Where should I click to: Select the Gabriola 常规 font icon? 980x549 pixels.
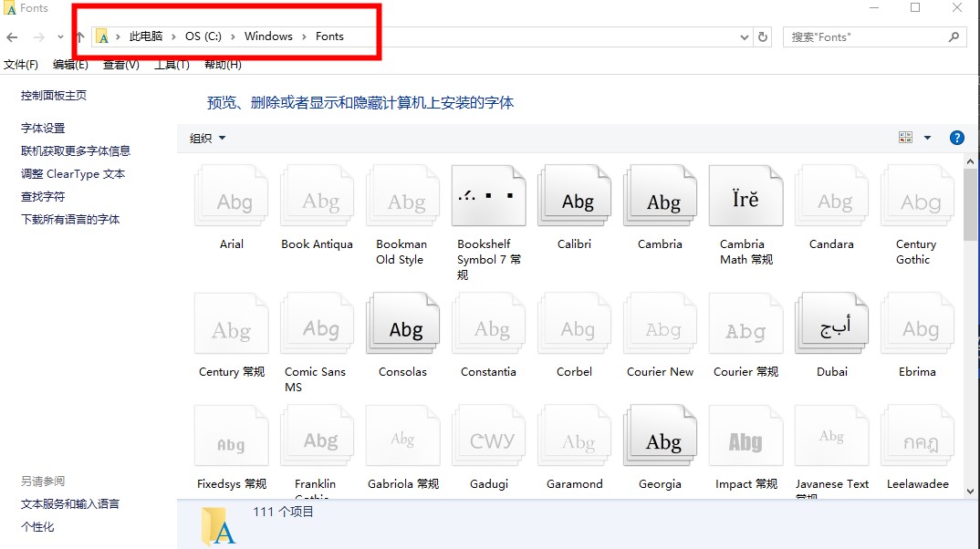pos(402,435)
